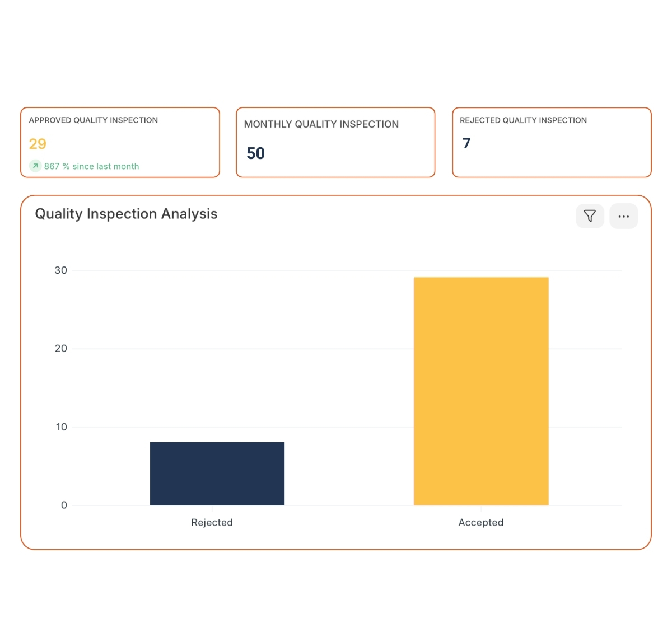
Task: Open the Rejected Quality Inspection card title
Action: [523, 120]
